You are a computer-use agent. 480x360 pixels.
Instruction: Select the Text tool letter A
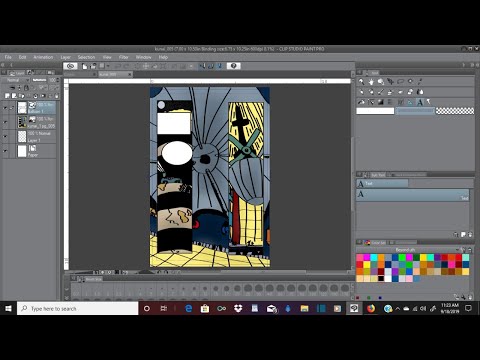tap(420, 102)
